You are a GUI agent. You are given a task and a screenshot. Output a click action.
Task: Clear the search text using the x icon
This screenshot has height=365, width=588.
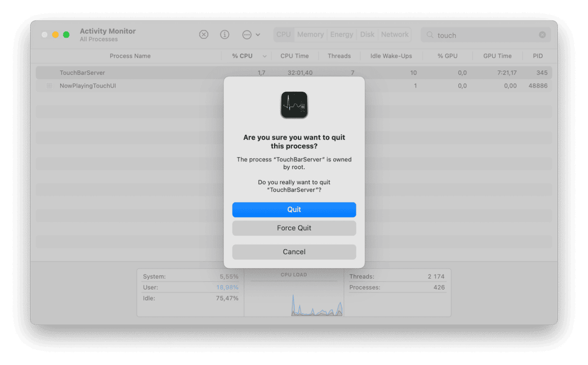543,34
